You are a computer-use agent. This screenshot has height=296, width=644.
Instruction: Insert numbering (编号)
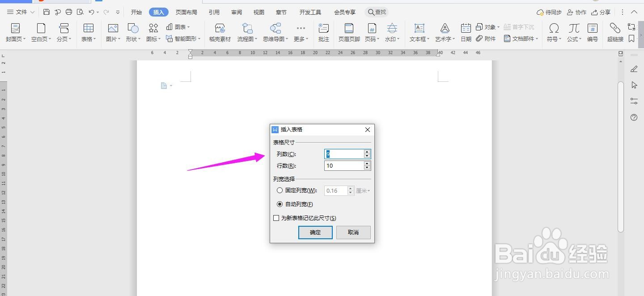coord(593,33)
